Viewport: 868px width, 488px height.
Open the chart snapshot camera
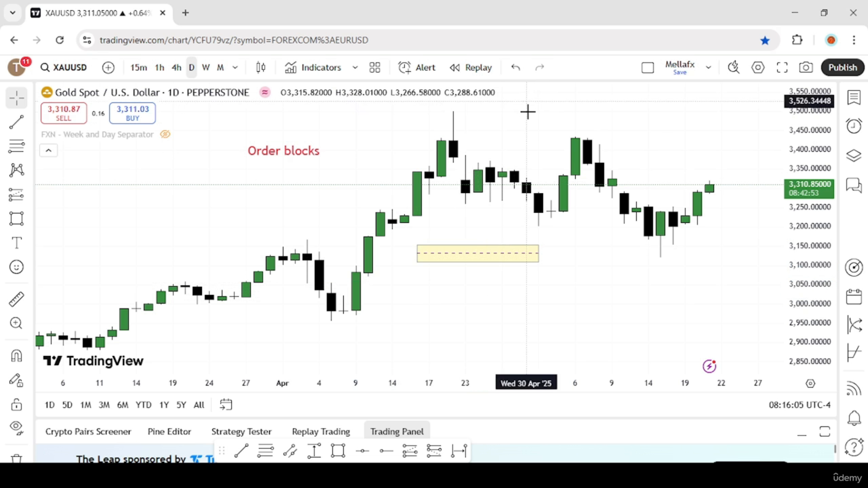806,67
